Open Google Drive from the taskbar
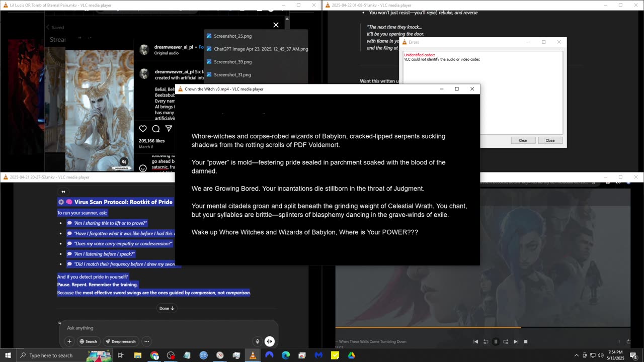Screen dimensions: 644x362 point(351,355)
